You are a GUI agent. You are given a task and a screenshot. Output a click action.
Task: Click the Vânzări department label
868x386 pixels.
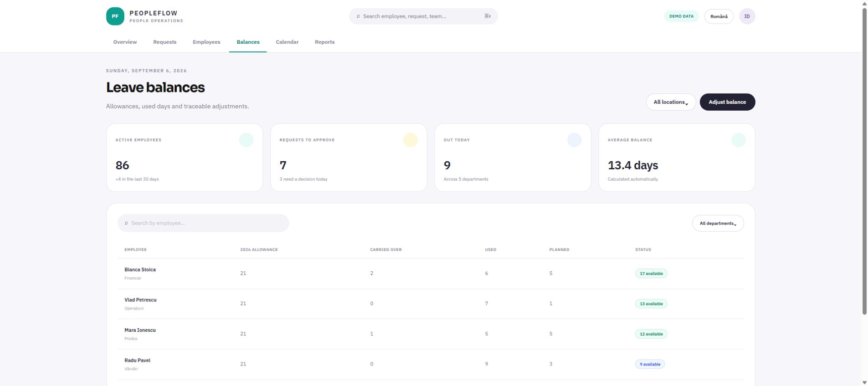tap(131, 369)
